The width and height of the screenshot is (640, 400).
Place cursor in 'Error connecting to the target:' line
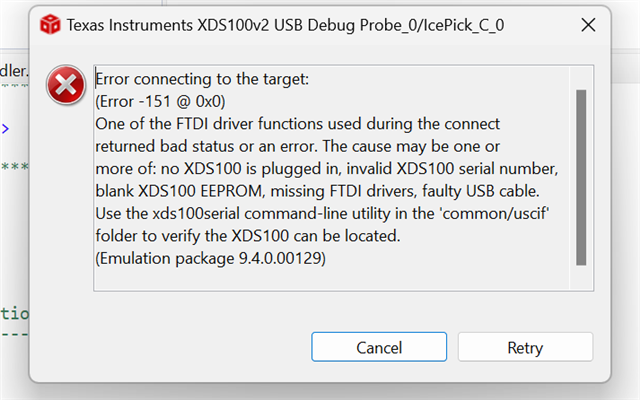[x=202, y=79]
